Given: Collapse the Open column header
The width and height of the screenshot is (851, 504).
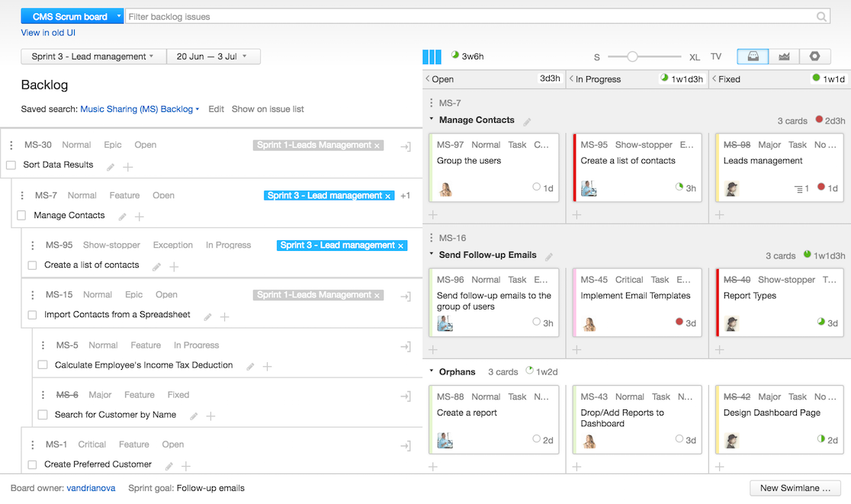Looking at the screenshot, I should [x=428, y=79].
